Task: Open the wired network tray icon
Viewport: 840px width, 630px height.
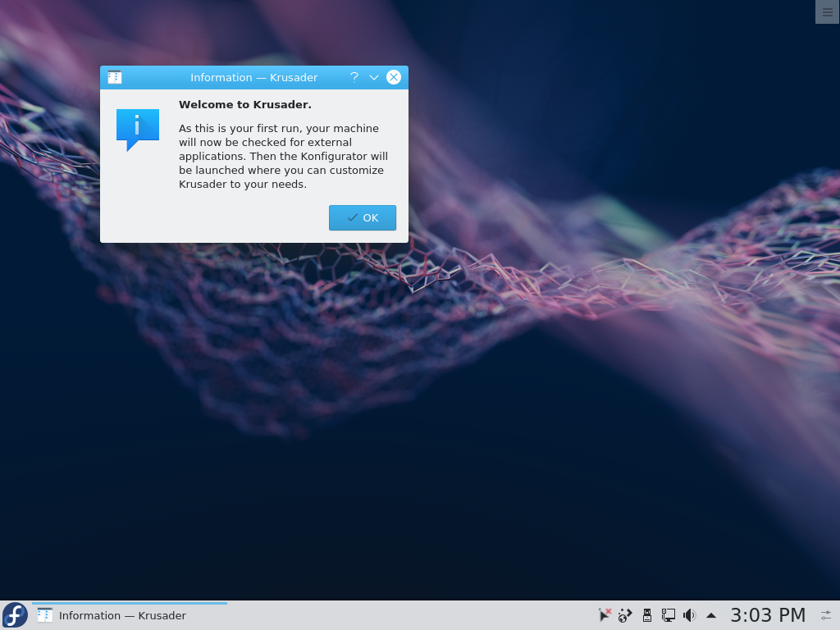Action: tap(668, 615)
